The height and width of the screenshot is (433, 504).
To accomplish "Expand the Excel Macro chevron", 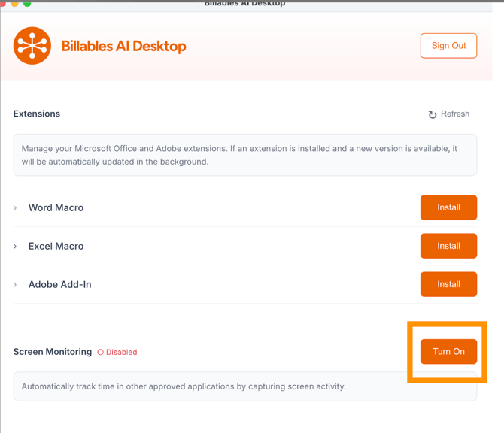I will tap(15, 246).
